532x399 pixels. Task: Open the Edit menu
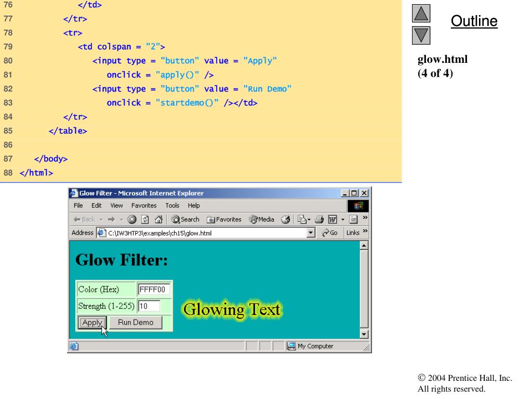[x=96, y=206]
